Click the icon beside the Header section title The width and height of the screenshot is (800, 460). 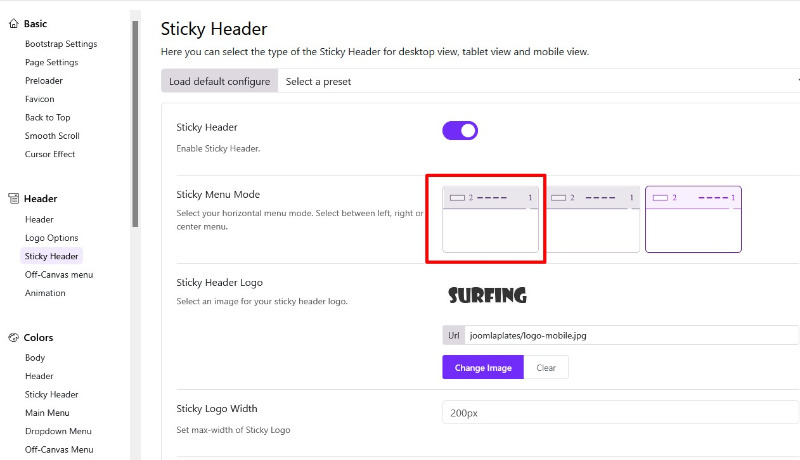coord(13,198)
